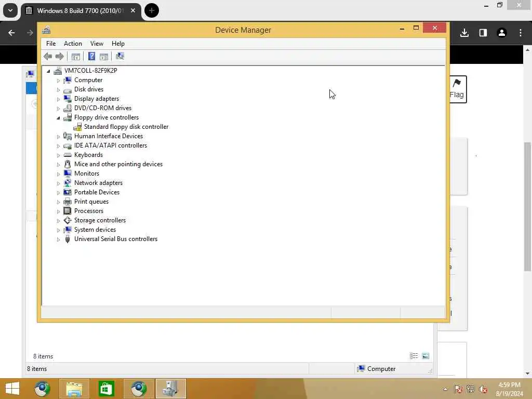Click the browser page vertical scrollbar thumb
The width and height of the screenshot is (532, 399).
pos(527,206)
